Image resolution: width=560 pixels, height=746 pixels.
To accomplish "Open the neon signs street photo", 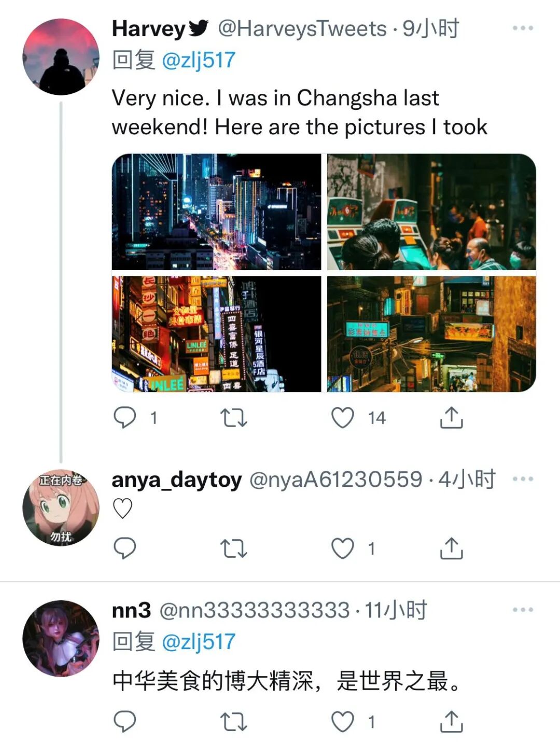I will click(x=217, y=334).
